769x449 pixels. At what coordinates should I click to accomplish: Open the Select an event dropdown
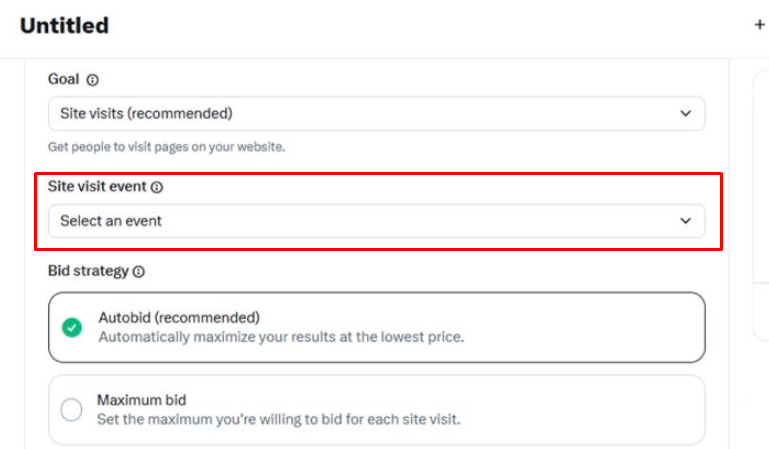click(x=377, y=221)
